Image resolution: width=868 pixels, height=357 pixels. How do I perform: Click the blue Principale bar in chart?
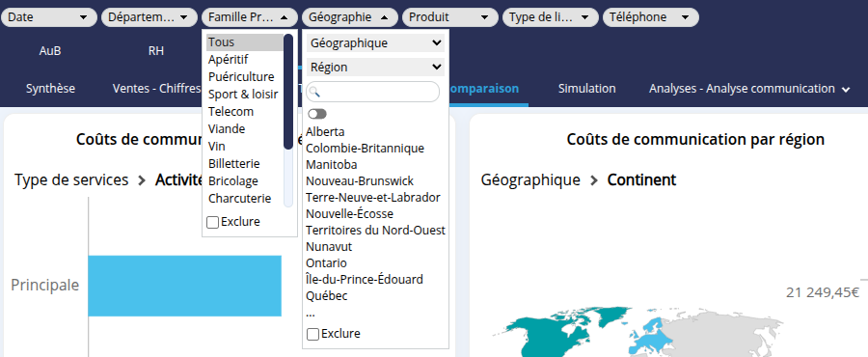pyautogui.click(x=185, y=286)
